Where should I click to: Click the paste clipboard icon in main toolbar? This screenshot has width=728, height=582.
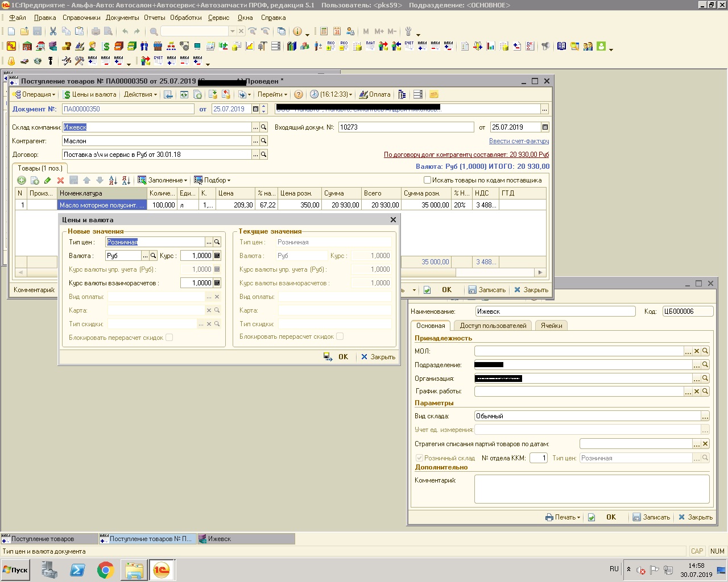(x=79, y=31)
